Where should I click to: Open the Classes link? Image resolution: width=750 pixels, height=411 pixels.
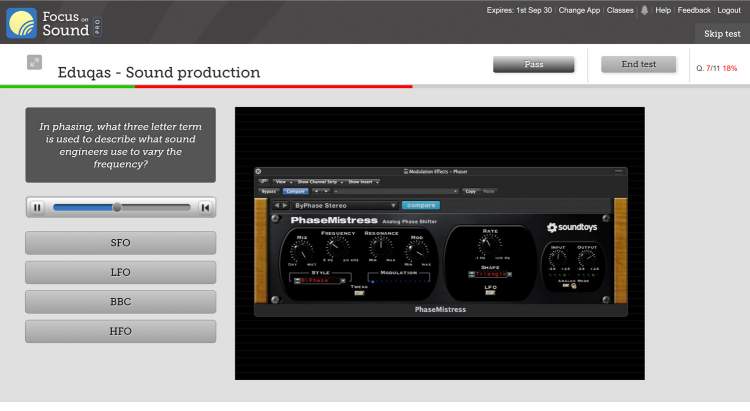click(x=620, y=10)
